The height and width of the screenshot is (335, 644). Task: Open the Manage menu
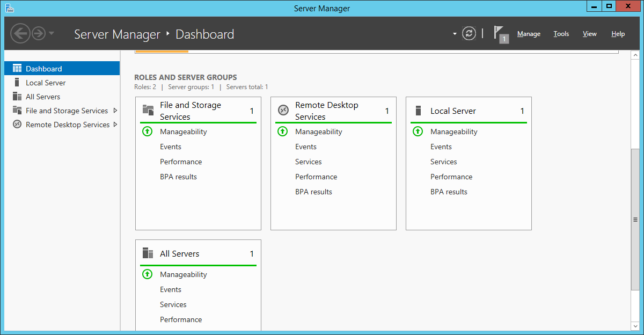[529, 34]
